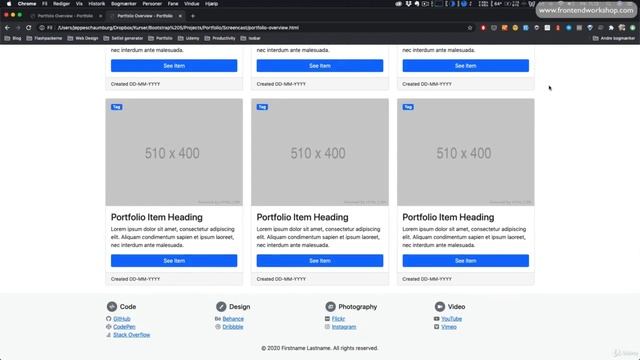Follow the Stack Overflow link
The width and height of the screenshot is (640, 360).
click(131, 335)
